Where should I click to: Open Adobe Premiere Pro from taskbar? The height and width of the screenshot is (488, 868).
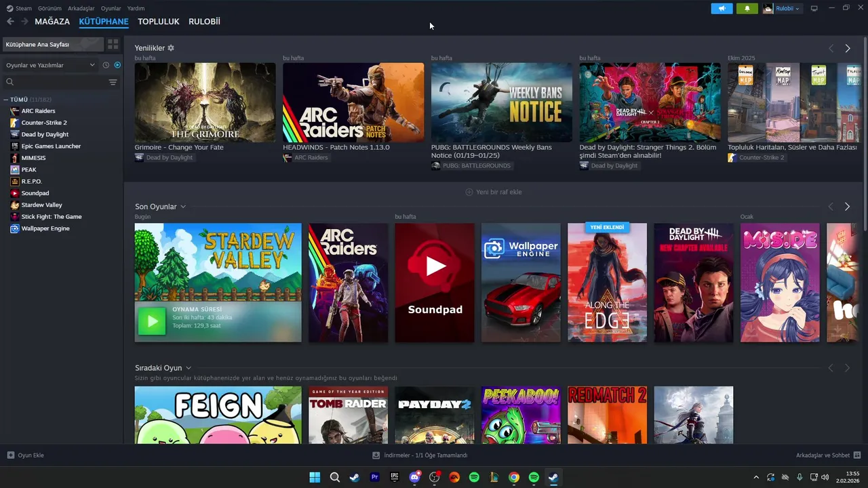pos(374,477)
